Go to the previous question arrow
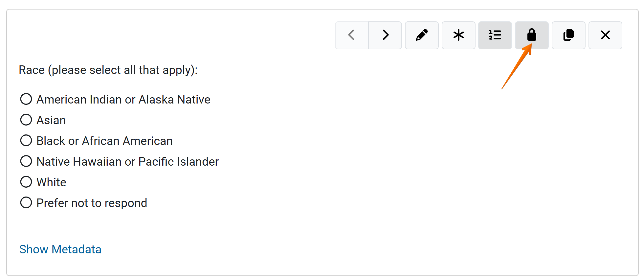Viewport: 644px width, 279px height. (352, 35)
